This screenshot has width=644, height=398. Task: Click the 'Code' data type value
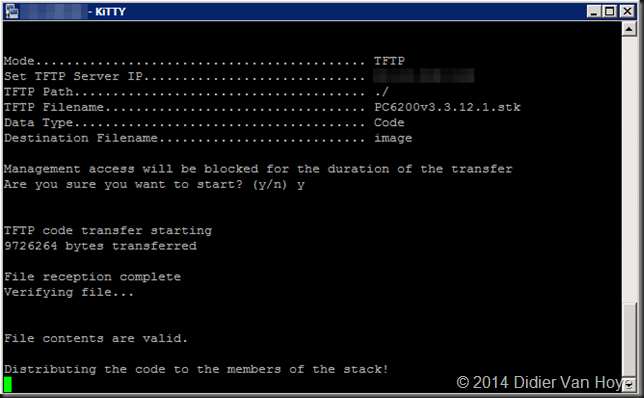[x=389, y=122]
